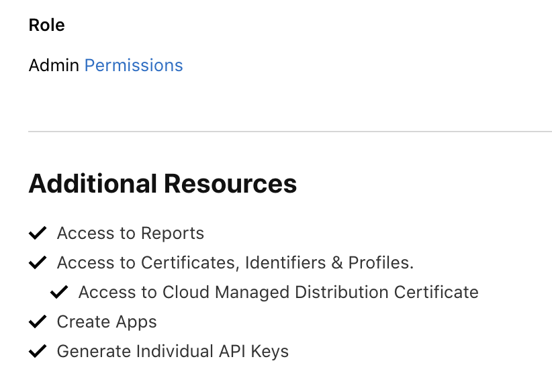Click the word Profiles in the resources list
The width and height of the screenshot is (552, 392).
[x=379, y=263]
